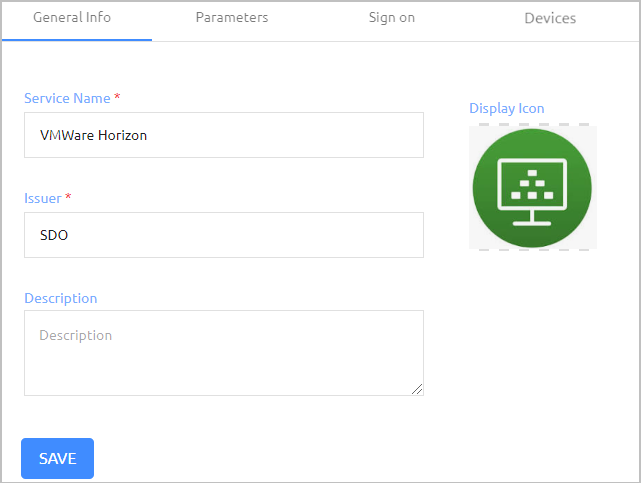This screenshot has width=641, height=483.
Task: Switch to the General Info tab
Action: point(72,18)
